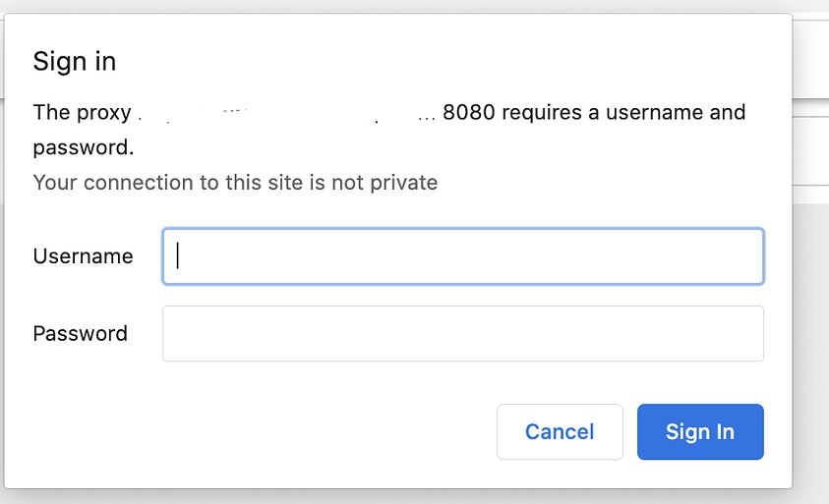Click the word "private" in the warning

[405, 183]
